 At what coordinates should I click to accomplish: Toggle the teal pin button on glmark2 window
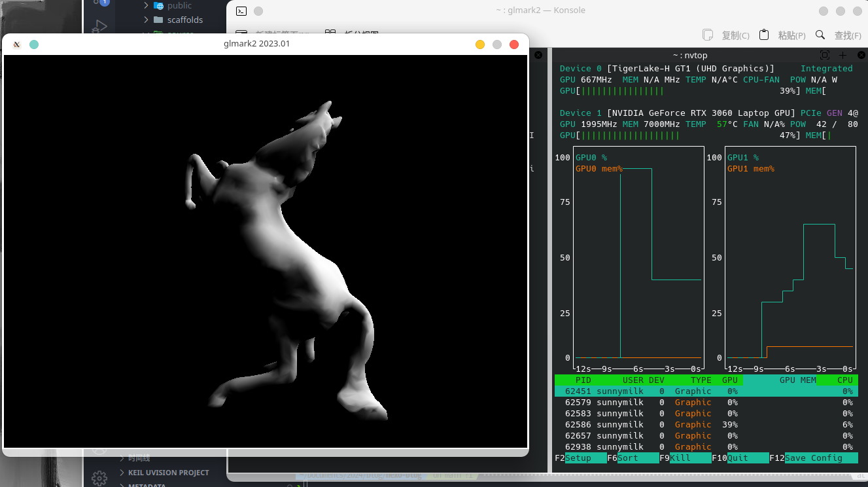34,45
